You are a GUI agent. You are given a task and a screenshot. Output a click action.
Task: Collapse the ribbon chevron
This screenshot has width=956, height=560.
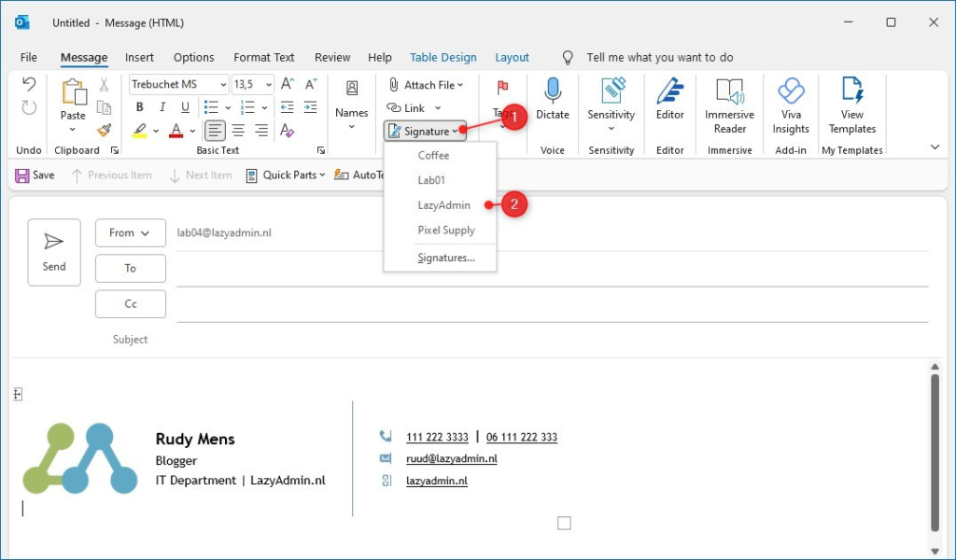(x=935, y=147)
